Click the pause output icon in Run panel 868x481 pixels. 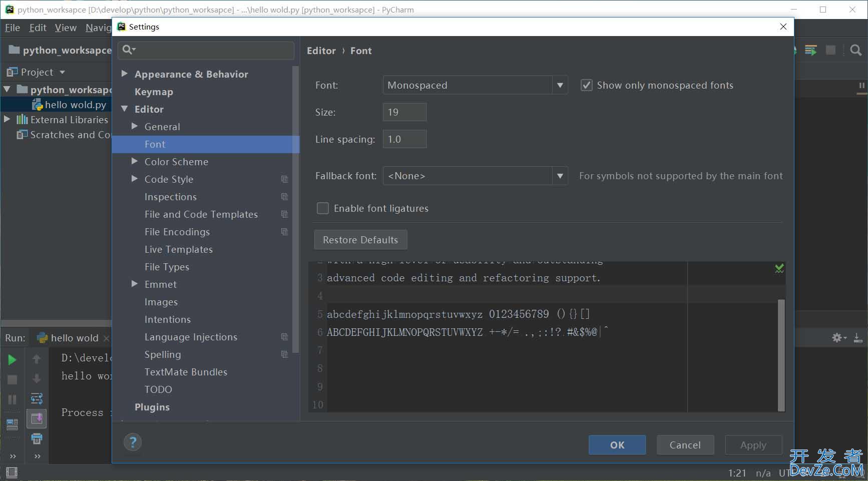coord(12,399)
